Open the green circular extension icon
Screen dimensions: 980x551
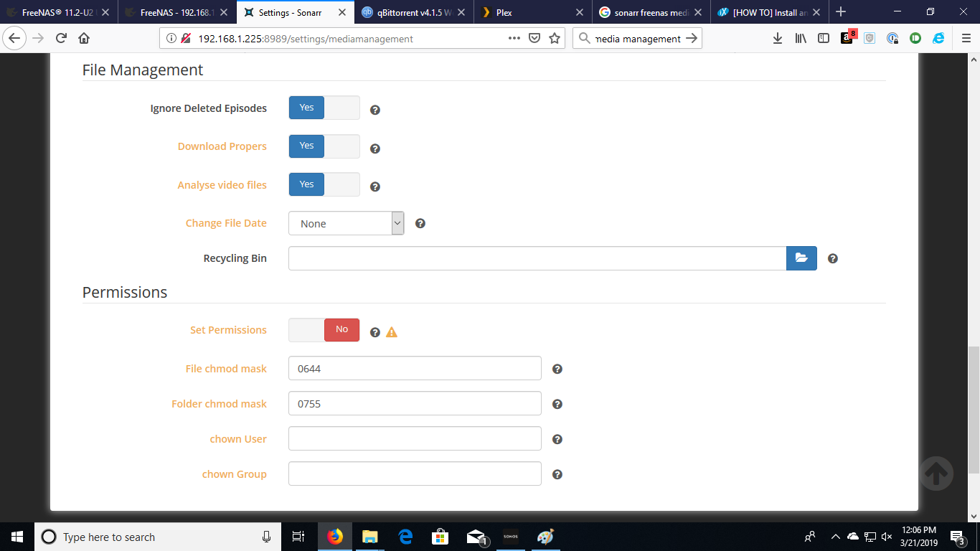tap(915, 39)
